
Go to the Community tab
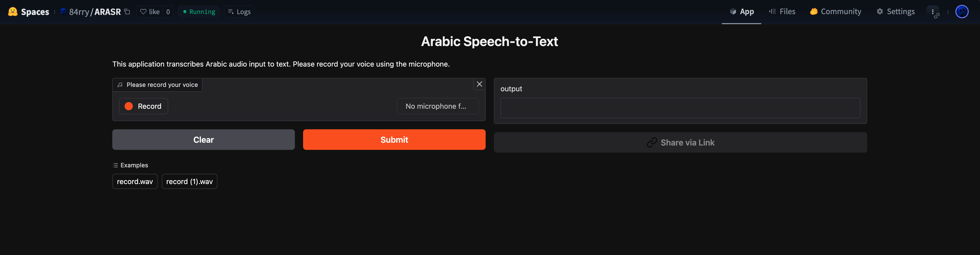tap(835, 12)
